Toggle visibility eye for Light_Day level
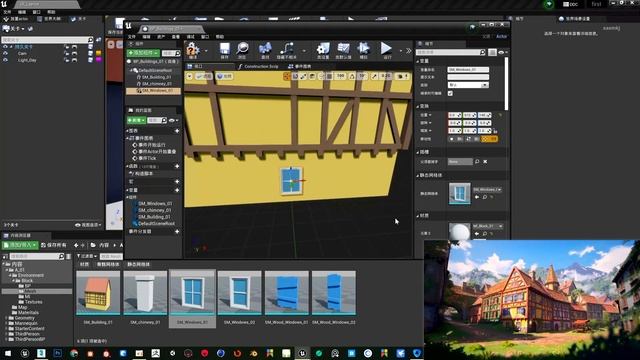This screenshot has height=360, width=640. point(5,60)
